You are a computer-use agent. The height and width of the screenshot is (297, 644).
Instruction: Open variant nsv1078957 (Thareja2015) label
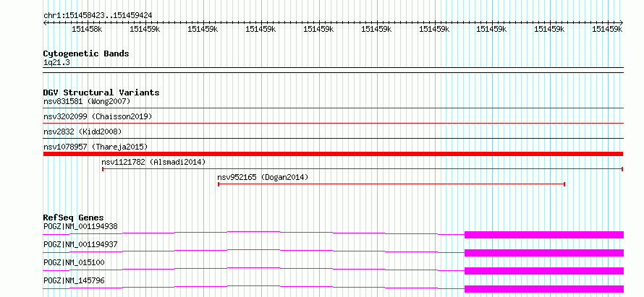[x=96, y=147]
